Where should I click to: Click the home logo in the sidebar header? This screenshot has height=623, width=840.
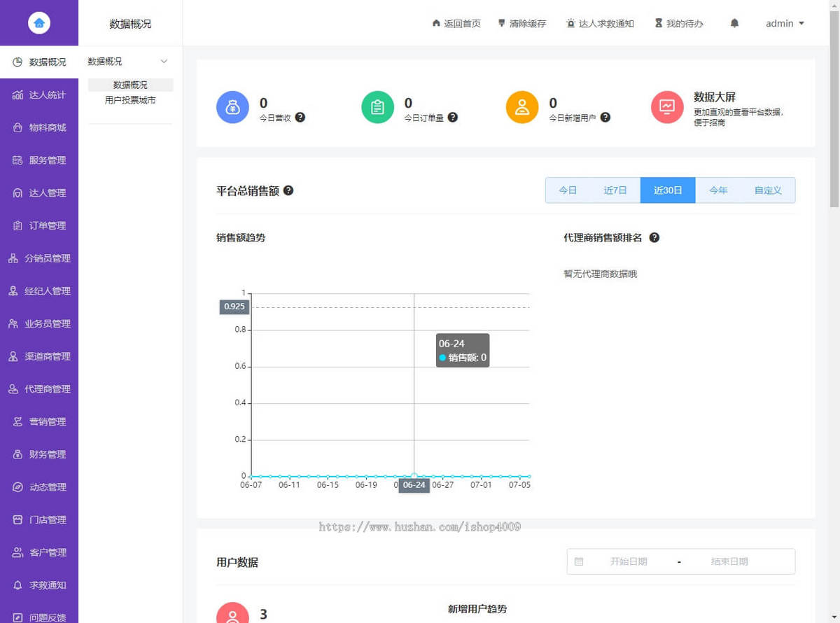tap(39, 23)
